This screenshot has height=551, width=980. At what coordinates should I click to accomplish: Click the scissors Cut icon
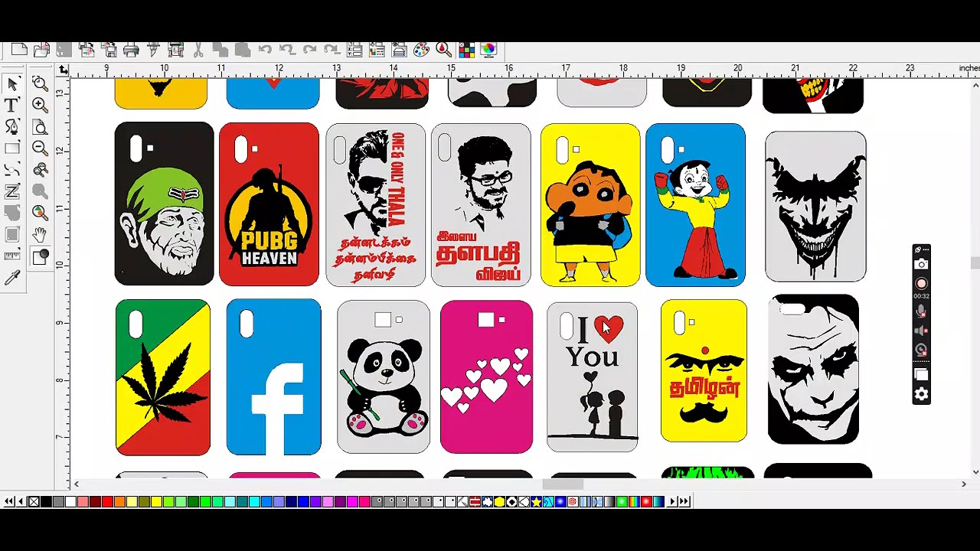click(198, 50)
